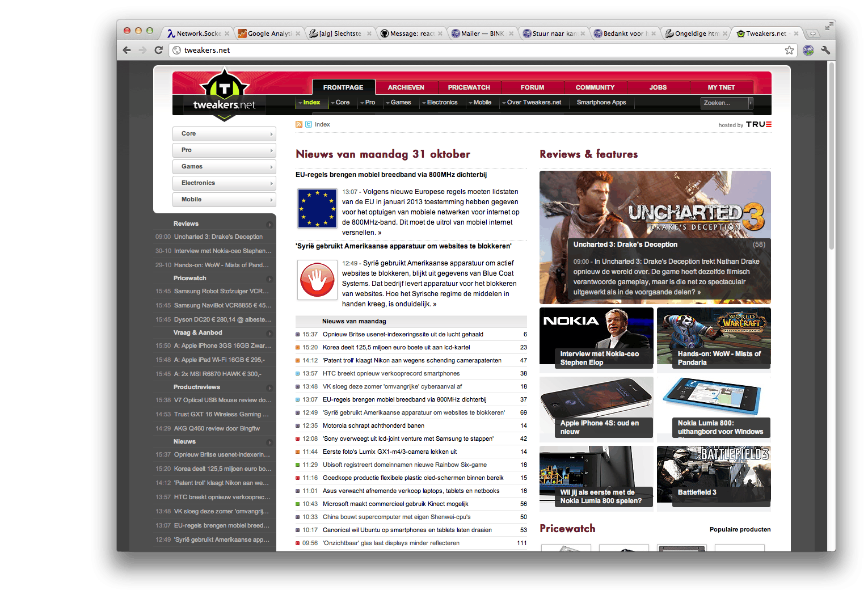Screen dimensions: 868x603
Task: Open the Canonical Ubuntu op smartphones item
Action: coord(407,530)
